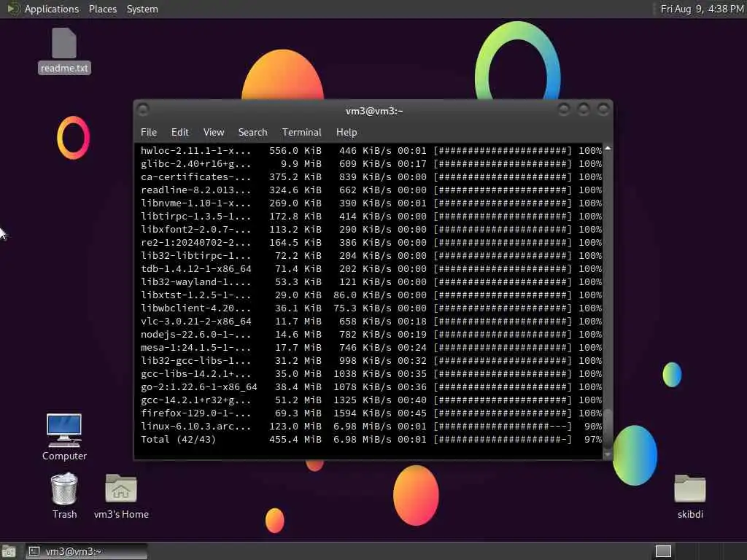This screenshot has width=747, height=560.
Task: Click the libxtst-1.2.5-1-... line
Action: (371, 295)
